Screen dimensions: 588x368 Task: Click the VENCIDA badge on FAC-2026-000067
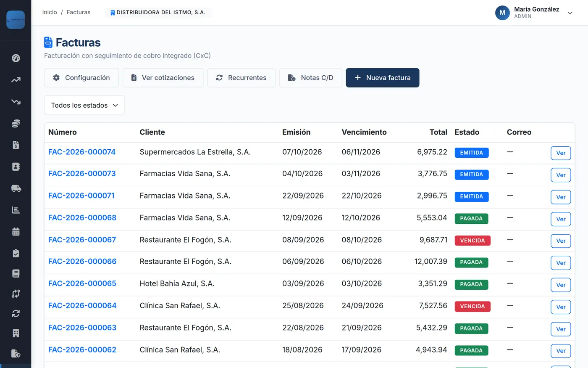(472, 241)
